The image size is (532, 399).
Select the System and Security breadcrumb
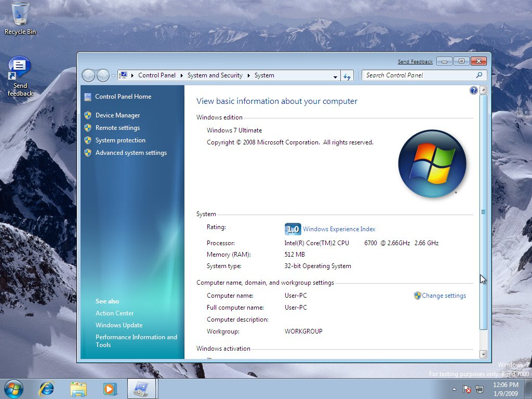pyautogui.click(x=215, y=75)
